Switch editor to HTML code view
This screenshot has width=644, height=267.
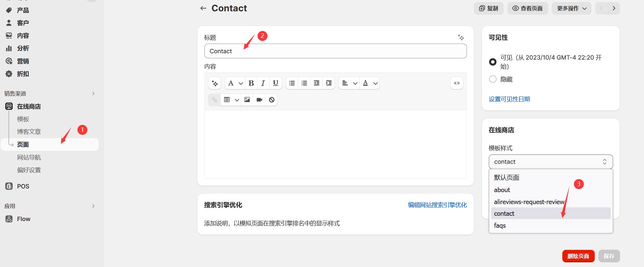457,83
